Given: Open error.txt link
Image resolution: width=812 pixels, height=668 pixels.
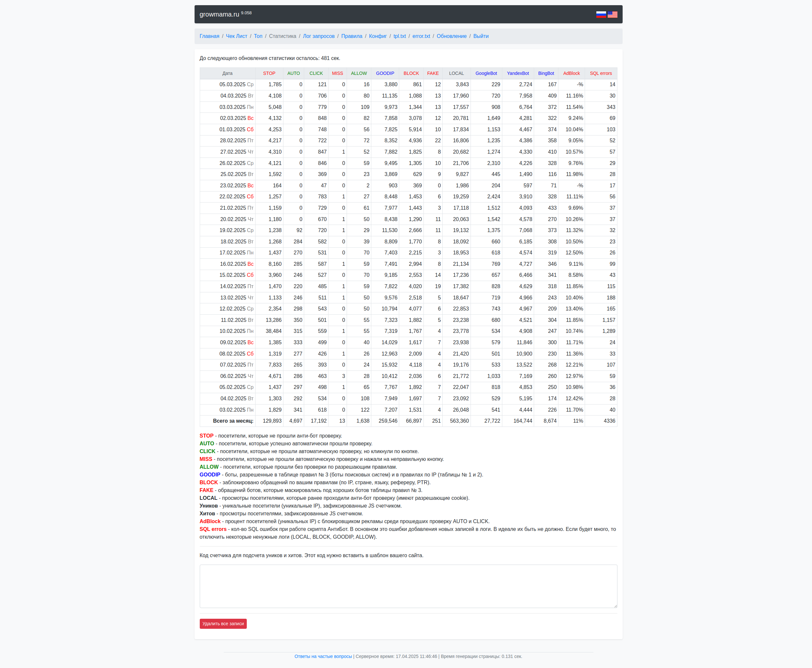Looking at the screenshot, I should coord(421,36).
